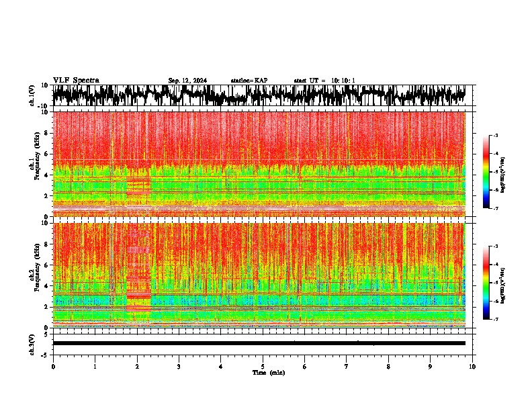
Task: Click the 'Time (min)' axis label
Action: (269, 373)
